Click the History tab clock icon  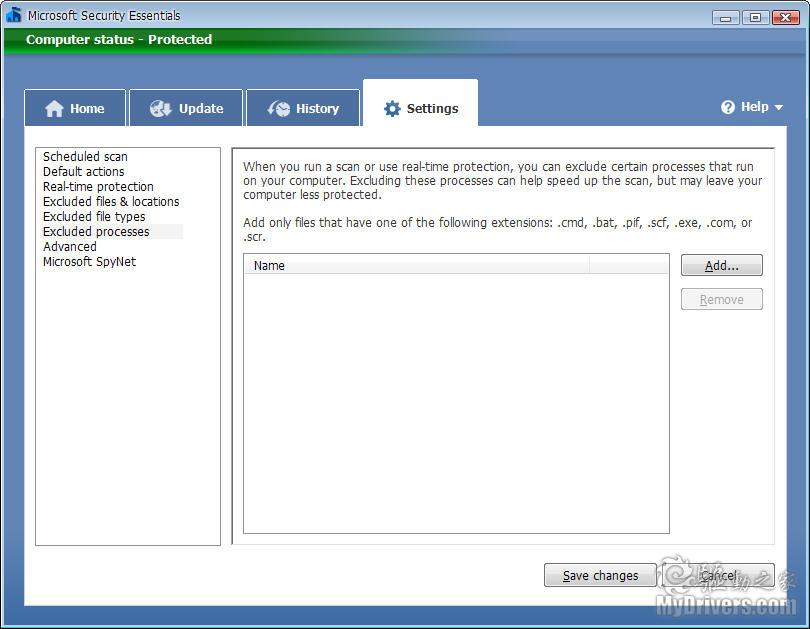click(x=279, y=108)
